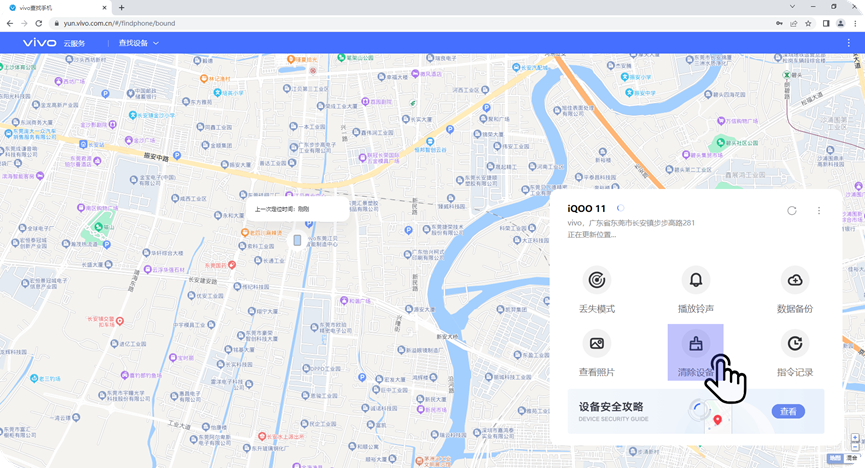This screenshot has width=865, height=468.
Task: Click the iQOO 11 device name
Action: click(586, 209)
